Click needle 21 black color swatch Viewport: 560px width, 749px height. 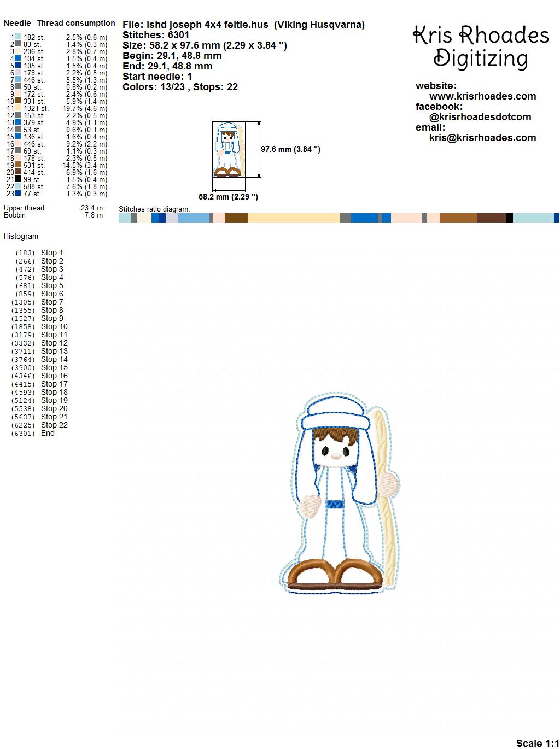click(18, 179)
